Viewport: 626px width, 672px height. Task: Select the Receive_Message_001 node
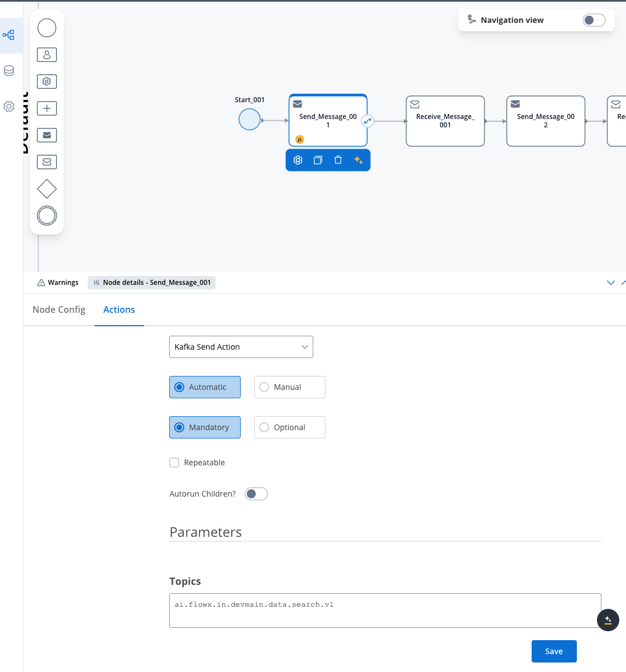pos(445,121)
